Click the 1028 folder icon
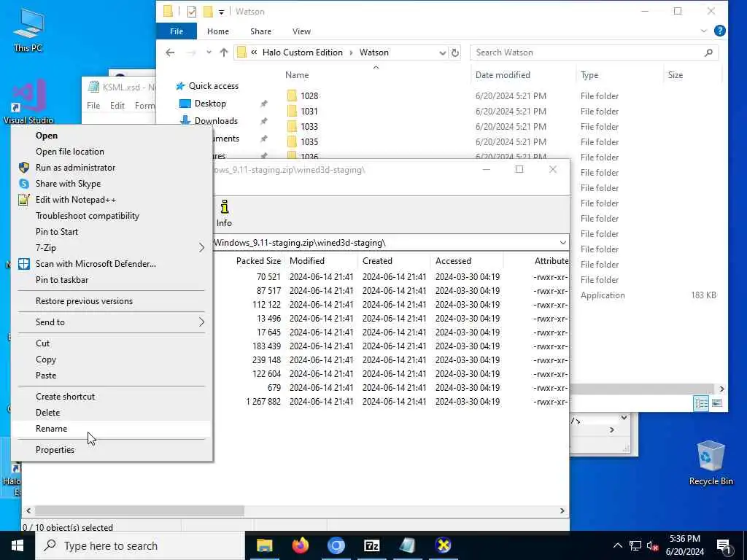This screenshot has height=560, width=747. coord(292,96)
